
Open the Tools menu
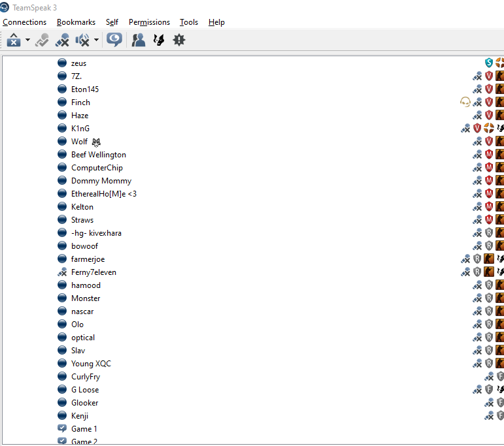pyautogui.click(x=189, y=22)
